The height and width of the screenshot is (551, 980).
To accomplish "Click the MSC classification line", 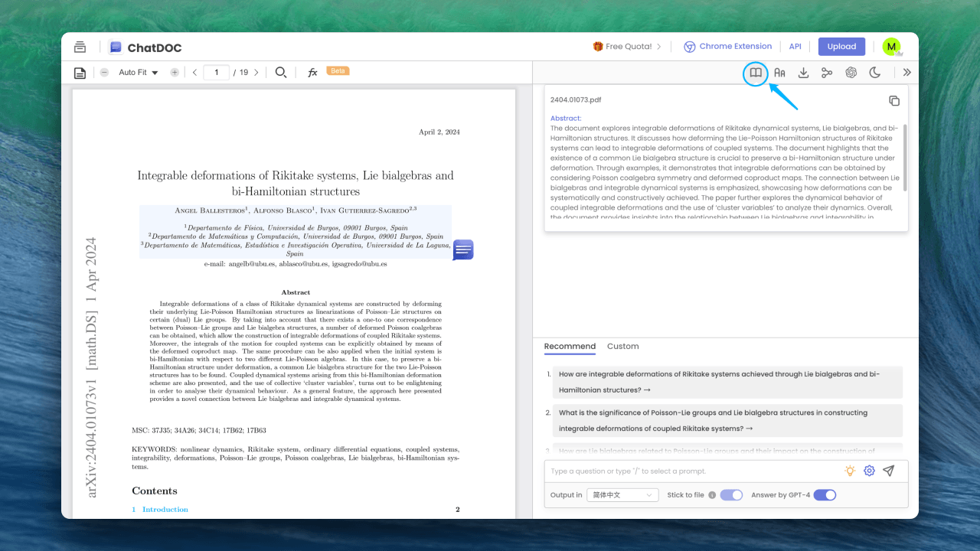I will [x=199, y=431].
